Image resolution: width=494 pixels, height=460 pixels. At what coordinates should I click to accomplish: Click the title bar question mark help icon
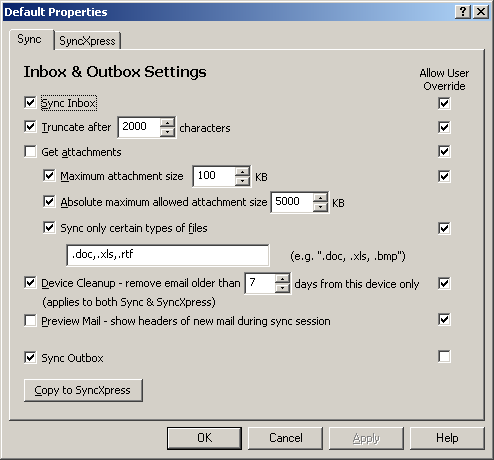pyautogui.click(x=463, y=12)
